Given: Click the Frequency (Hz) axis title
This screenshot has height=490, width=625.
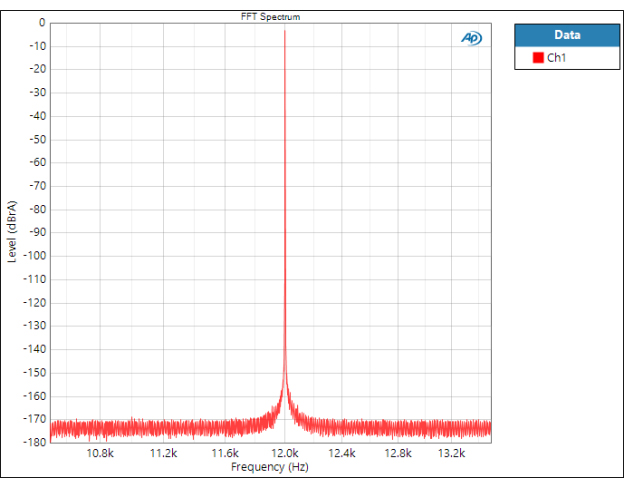Looking at the screenshot, I should coord(270,467).
